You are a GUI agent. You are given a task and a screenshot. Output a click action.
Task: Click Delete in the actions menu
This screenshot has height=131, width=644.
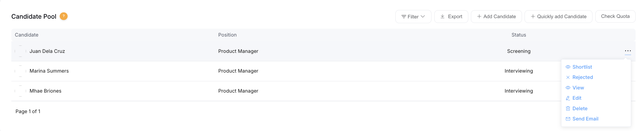tap(580, 109)
